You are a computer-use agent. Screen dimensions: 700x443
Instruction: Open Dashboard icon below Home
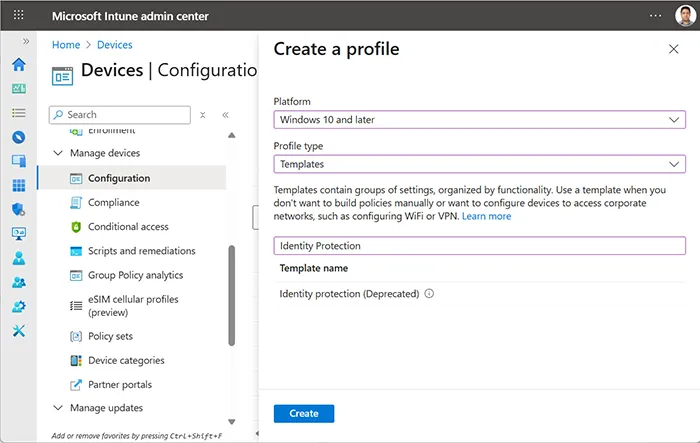click(x=18, y=89)
